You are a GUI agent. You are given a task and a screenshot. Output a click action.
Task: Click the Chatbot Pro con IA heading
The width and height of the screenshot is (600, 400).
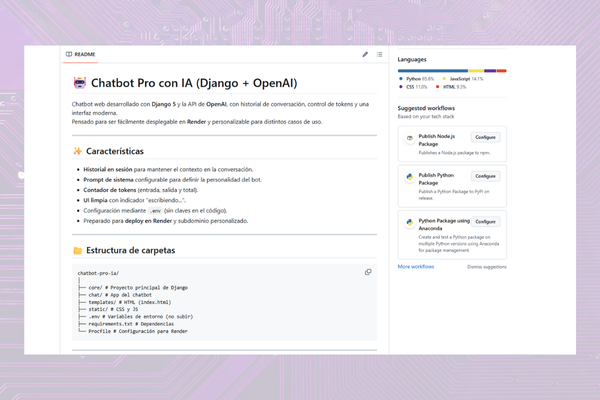194,83
